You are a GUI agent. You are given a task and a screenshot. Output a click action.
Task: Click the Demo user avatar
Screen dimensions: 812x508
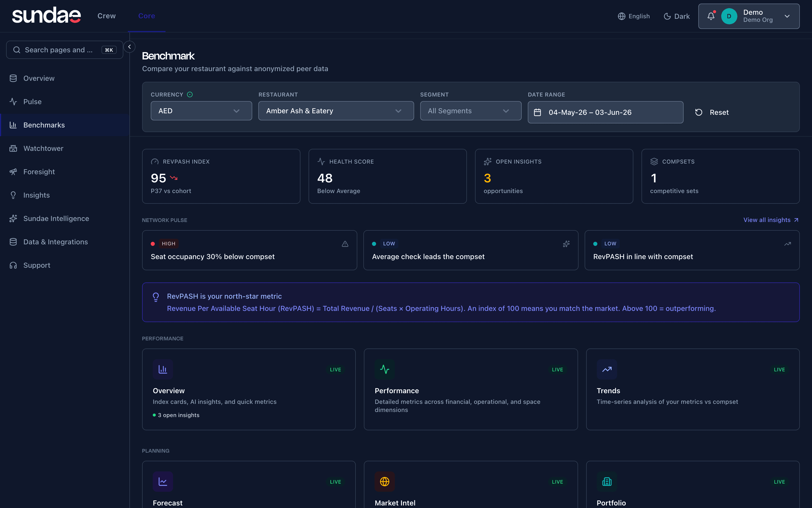(729, 16)
